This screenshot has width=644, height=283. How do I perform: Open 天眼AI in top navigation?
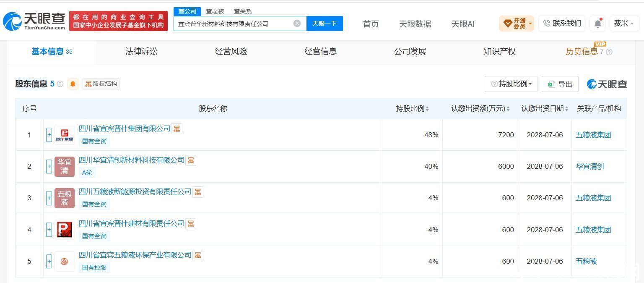point(463,24)
